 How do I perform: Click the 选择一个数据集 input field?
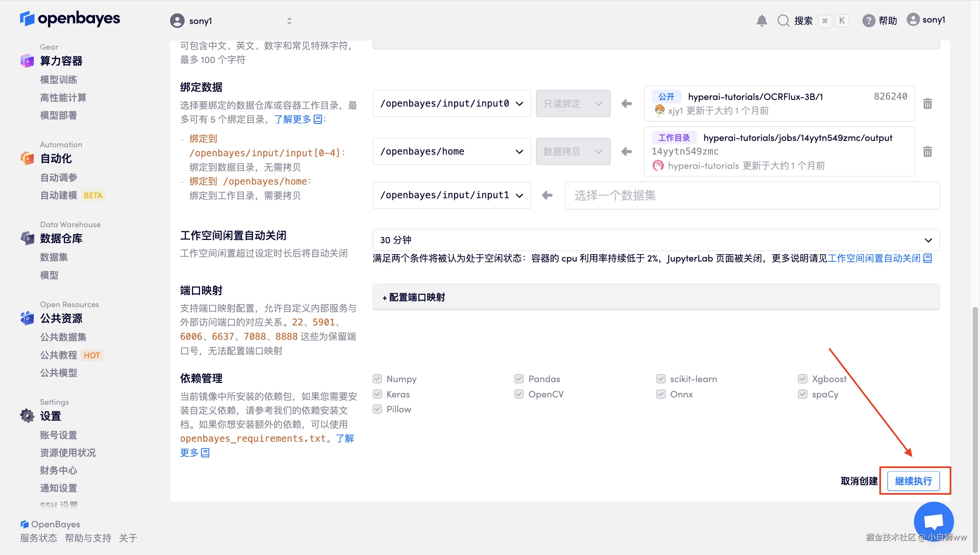point(752,196)
